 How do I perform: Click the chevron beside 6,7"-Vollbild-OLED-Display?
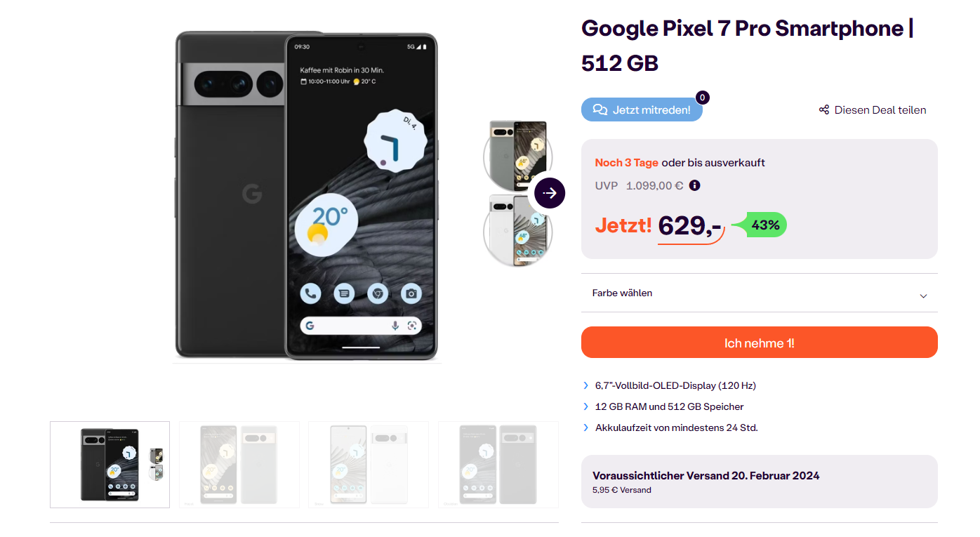(x=586, y=385)
